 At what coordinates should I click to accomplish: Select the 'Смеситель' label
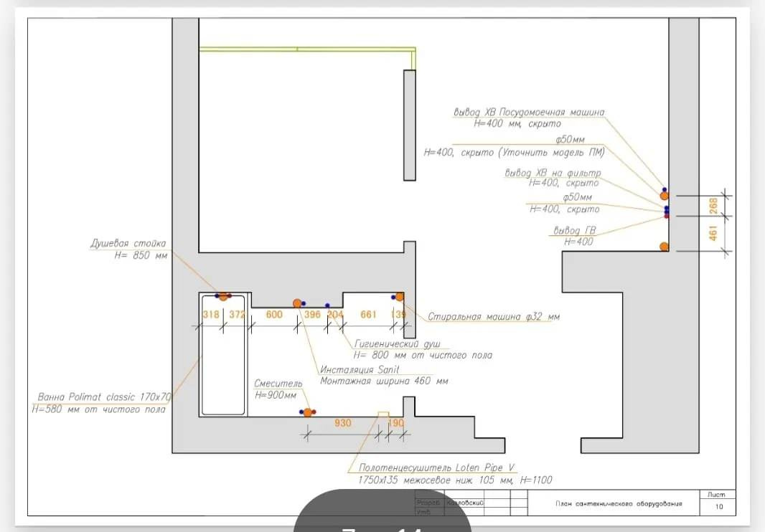pos(278,384)
